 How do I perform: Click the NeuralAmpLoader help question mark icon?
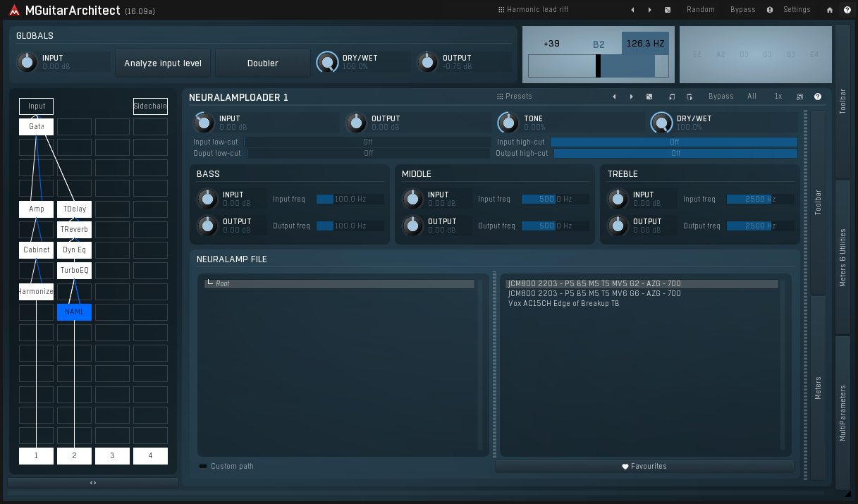(818, 97)
